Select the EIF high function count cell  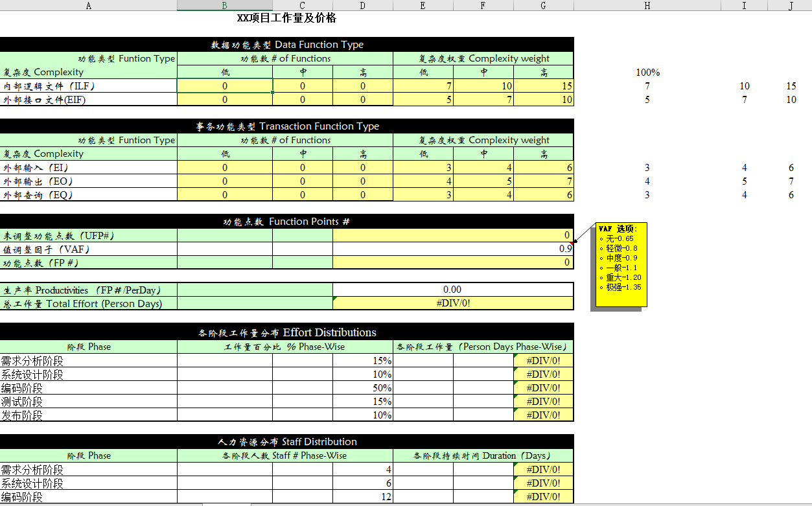pos(362,100)
